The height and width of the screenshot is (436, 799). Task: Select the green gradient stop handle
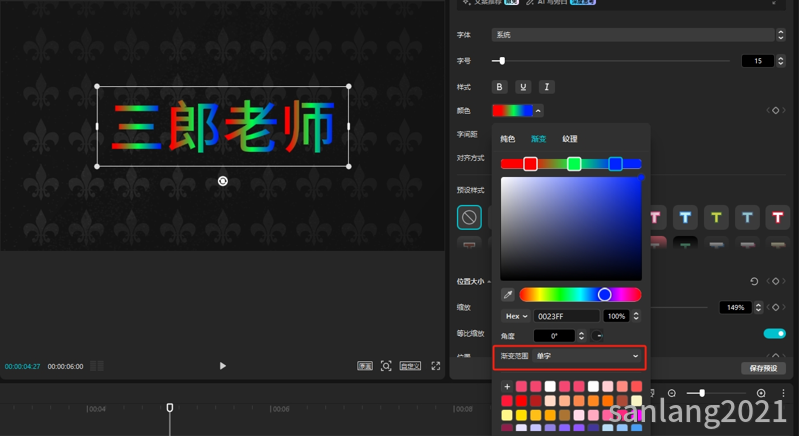click(x=574, y=164)
